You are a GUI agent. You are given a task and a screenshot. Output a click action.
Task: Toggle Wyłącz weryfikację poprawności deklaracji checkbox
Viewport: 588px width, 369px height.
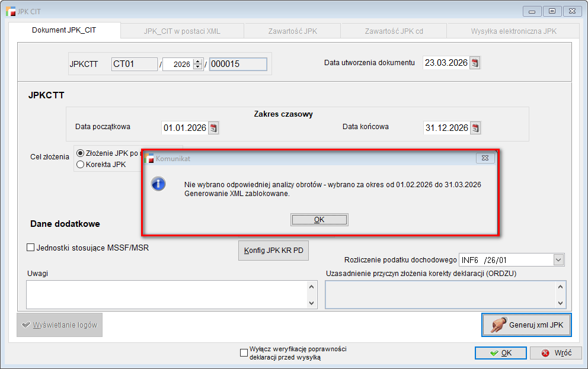(x=244, y=353)
